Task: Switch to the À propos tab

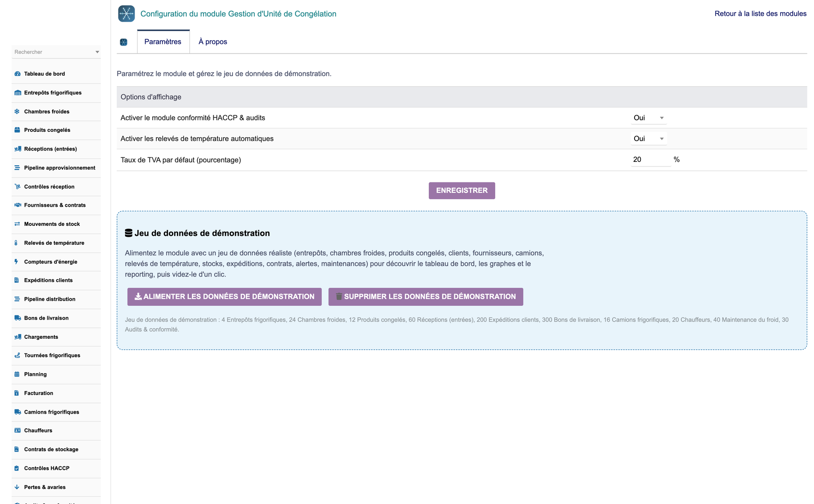Action: click(x=213, y=42)
